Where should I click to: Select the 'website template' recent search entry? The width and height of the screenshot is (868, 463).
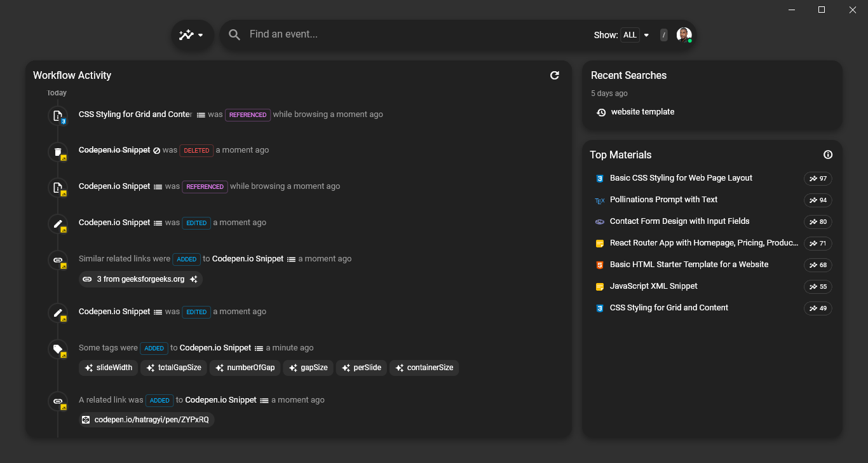coord(642,111)
